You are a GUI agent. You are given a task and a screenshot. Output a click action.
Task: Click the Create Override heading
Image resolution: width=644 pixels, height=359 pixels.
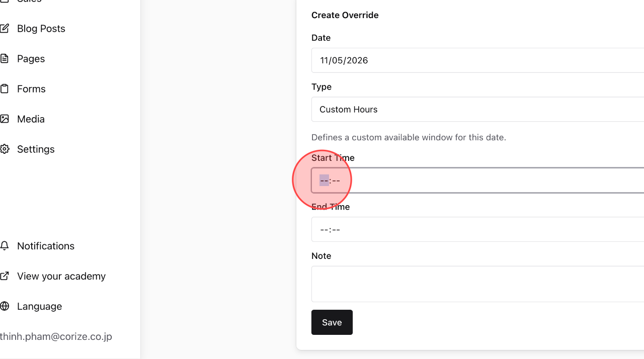click(x=345, y=15)
